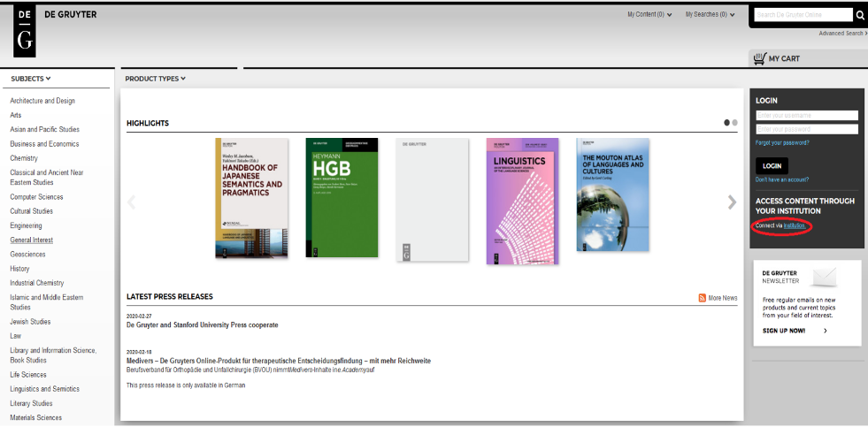Click the More News link
The width and height of the screenshot is (868, 427).
[x=722, y=298]
